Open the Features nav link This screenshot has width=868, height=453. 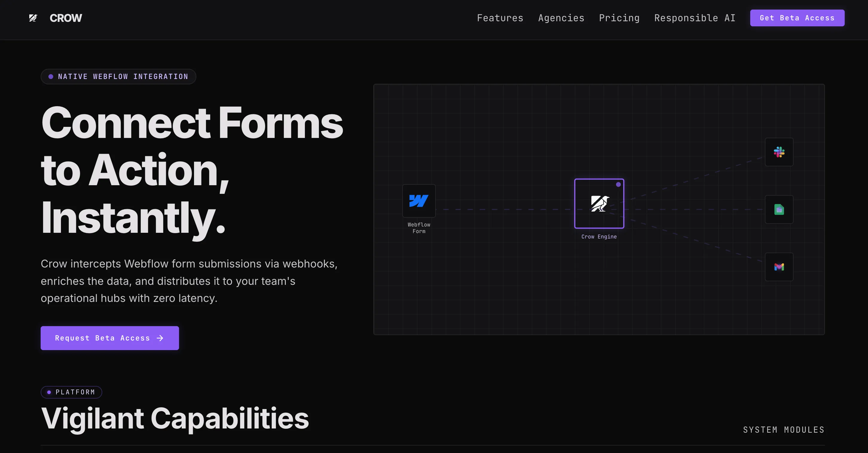[x=500, y=18]
